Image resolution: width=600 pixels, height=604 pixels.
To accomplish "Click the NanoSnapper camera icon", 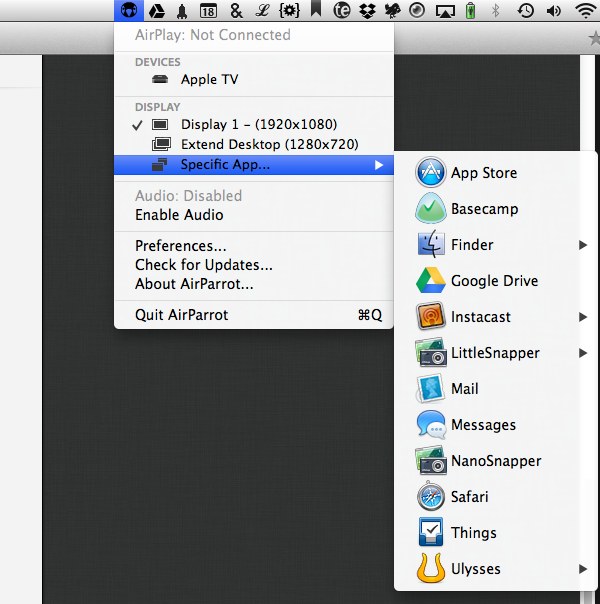I will (431, 460).
